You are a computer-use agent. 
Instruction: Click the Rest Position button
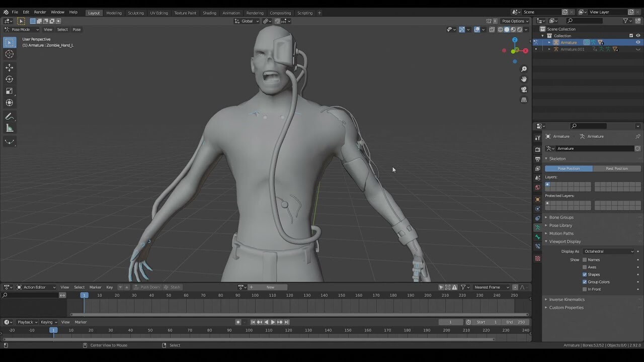click(617, 168)
